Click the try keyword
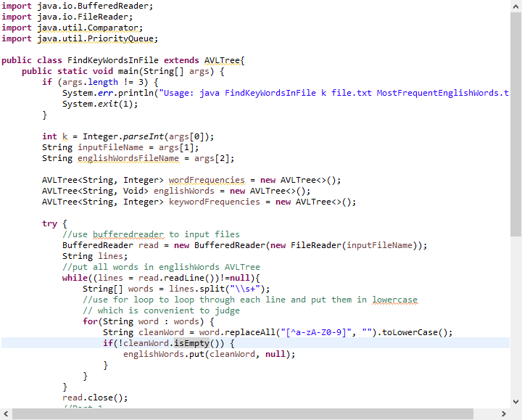 point(49,223)
